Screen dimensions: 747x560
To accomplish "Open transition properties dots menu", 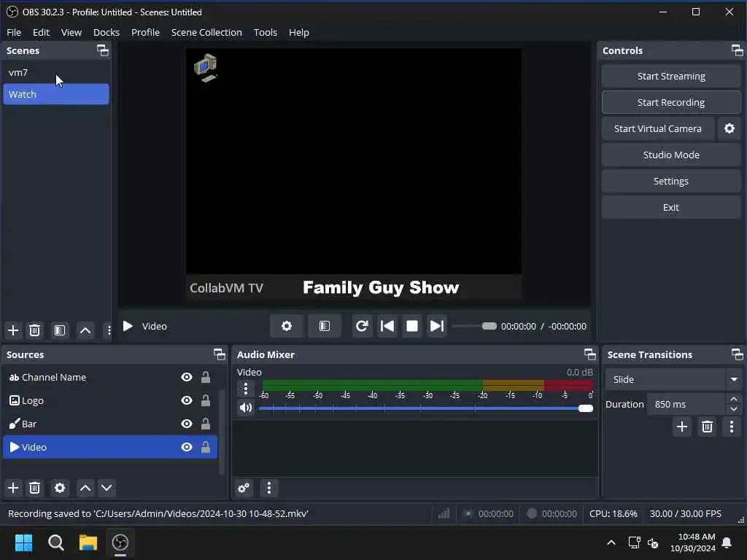I will pos(732,426).
